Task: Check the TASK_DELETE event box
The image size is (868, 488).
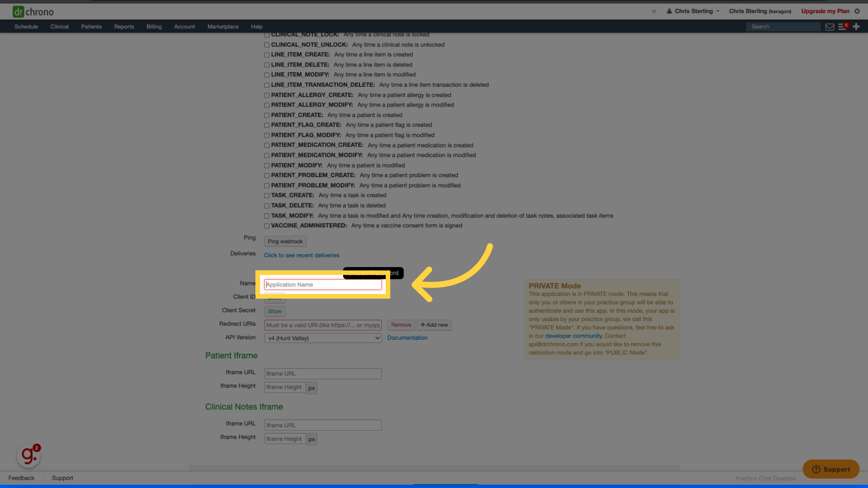Action: click(x=267, y=206)
